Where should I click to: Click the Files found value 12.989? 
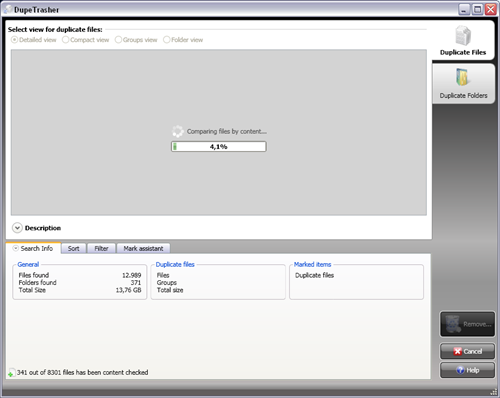coord(131,275)
